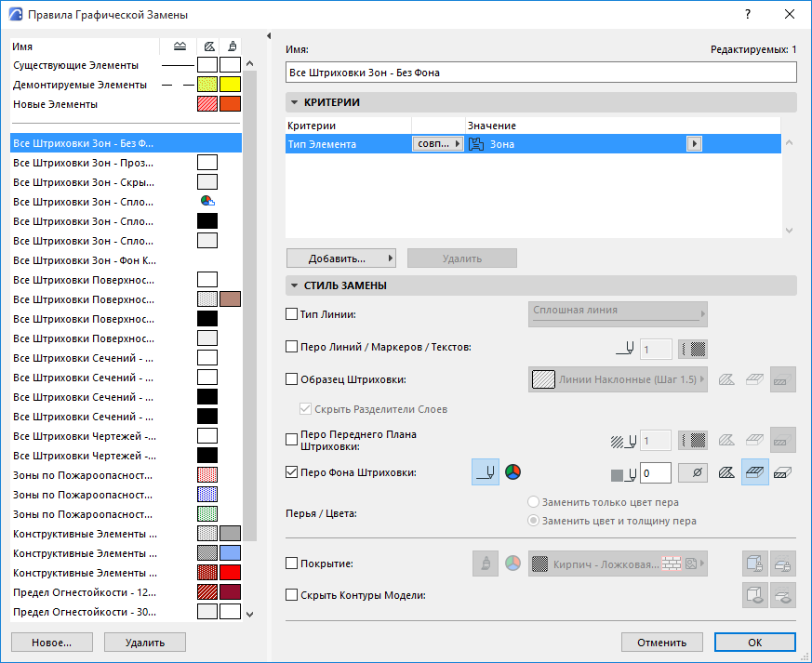Click cover fill icon in foreground pen row
Image resolution: width=812 pixels, height=663 pixels.
(754, 441)
